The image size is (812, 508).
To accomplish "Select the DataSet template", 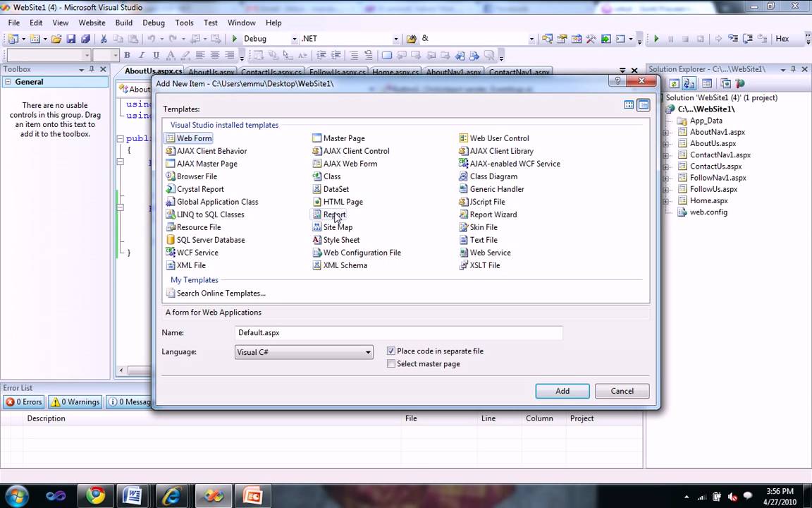I will (x=331, y=189).
